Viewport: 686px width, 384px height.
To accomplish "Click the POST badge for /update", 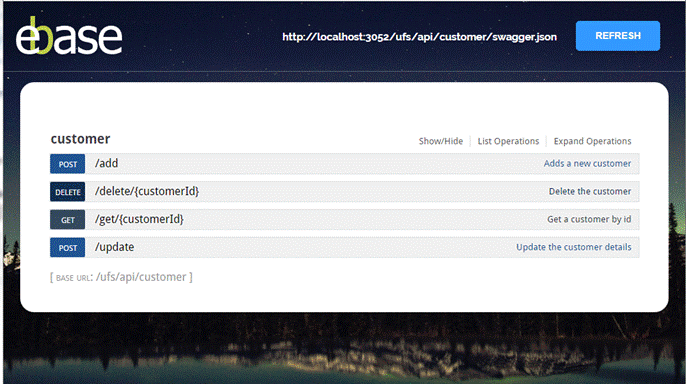I will (67, 248).
